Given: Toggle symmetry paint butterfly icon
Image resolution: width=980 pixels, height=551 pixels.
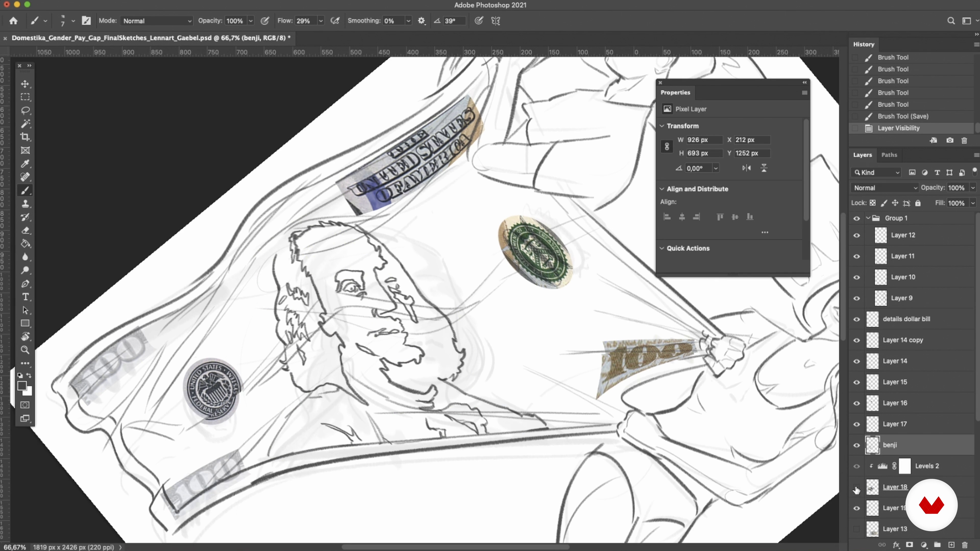Looking at the screenshot, I should click(495, 21).
